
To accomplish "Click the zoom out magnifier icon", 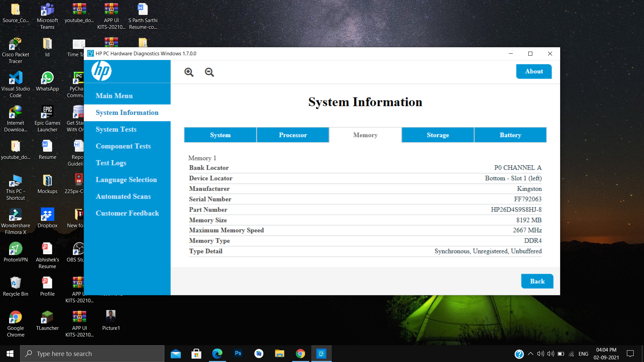I will click(x=209, y=72).
